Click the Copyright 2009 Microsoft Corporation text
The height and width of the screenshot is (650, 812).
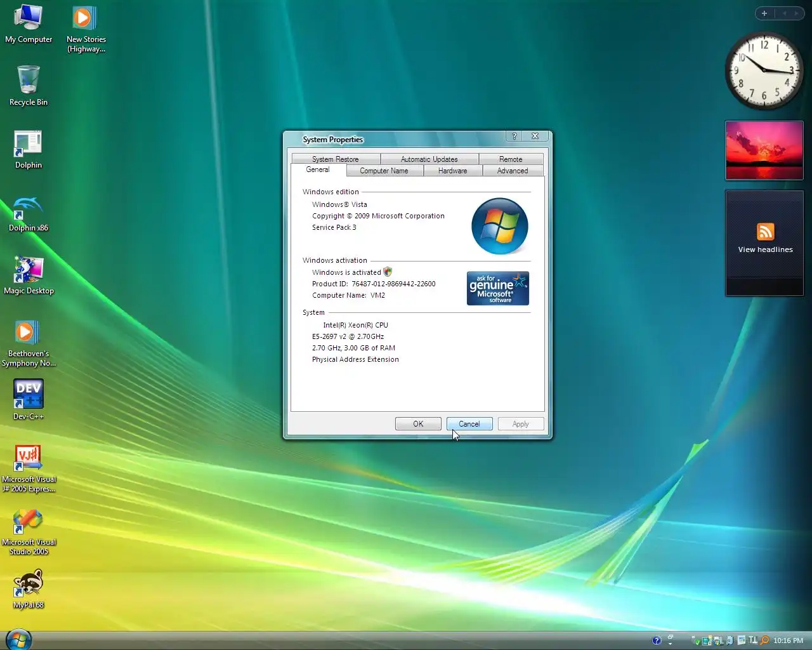(x=378, y=216)
